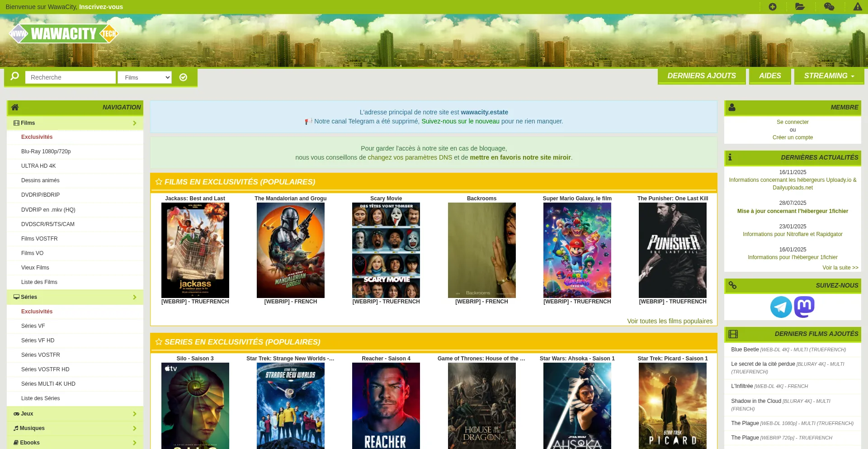The image size is (868, 449).
Task: Expand the Ebooks navigation section
Action: pyautogui.click(x=75, y=443)
